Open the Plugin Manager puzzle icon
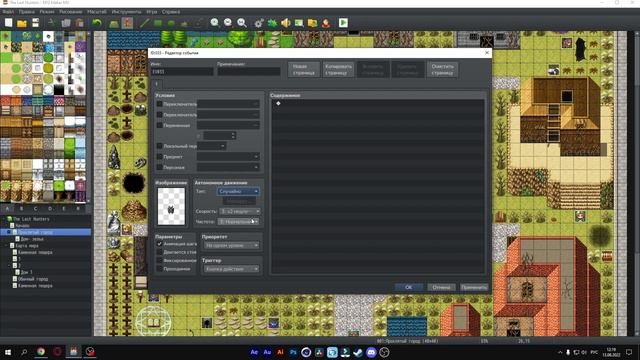The height and width of the screenshot is (360, 640). pyautogui.click(x=272, y=23)
